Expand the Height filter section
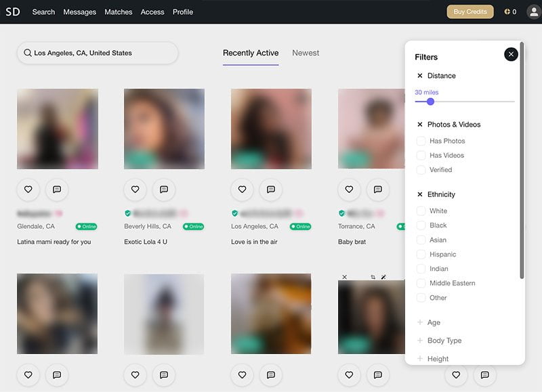This screenshot has height=392, width=542. point(420,359)
